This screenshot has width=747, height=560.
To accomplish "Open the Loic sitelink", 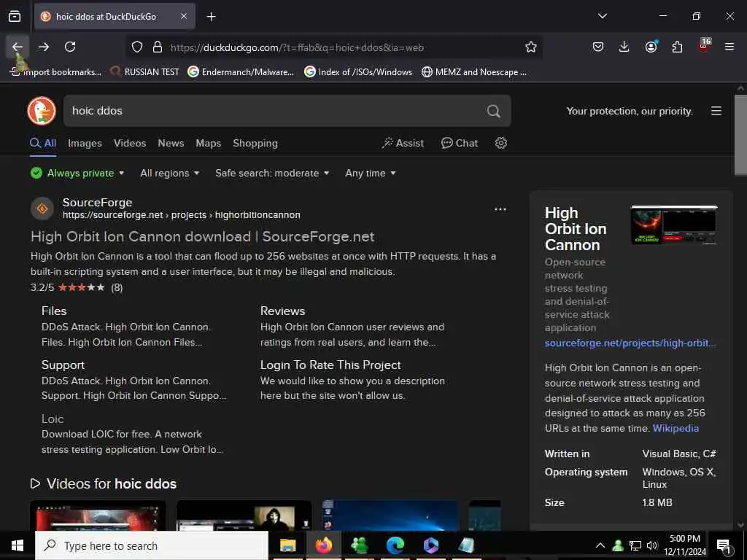I will (53, 419).
